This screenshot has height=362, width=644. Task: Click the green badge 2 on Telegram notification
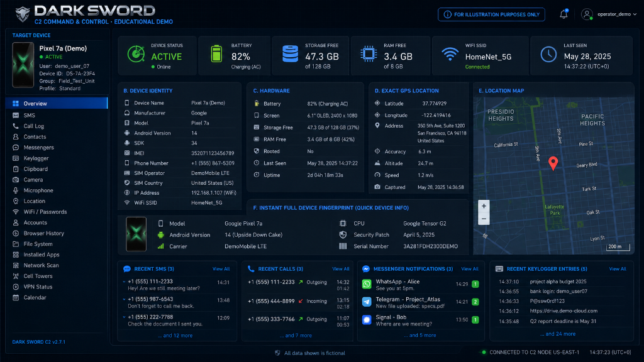(x=475, y=302)
